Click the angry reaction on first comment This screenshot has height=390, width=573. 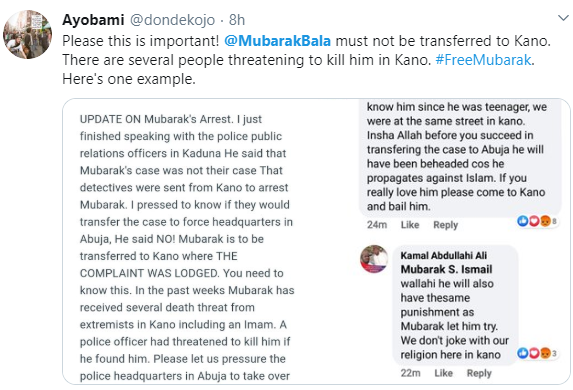coord(545,221)
